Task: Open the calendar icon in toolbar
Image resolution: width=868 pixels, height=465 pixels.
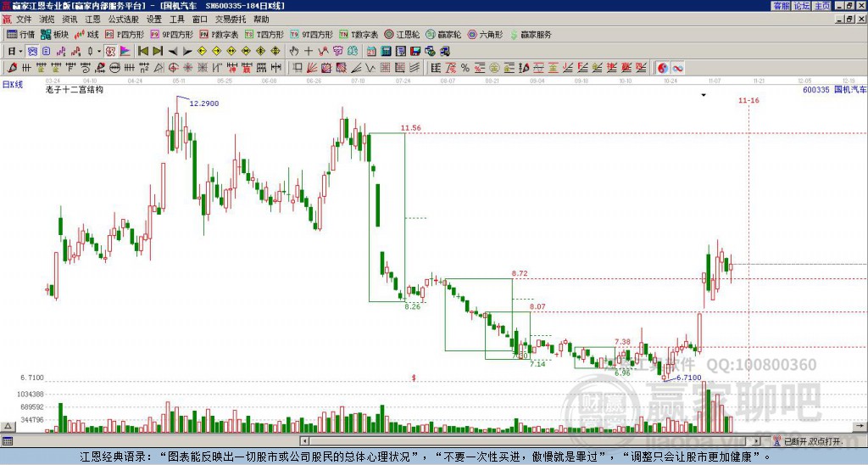Action: click(371, 52)
